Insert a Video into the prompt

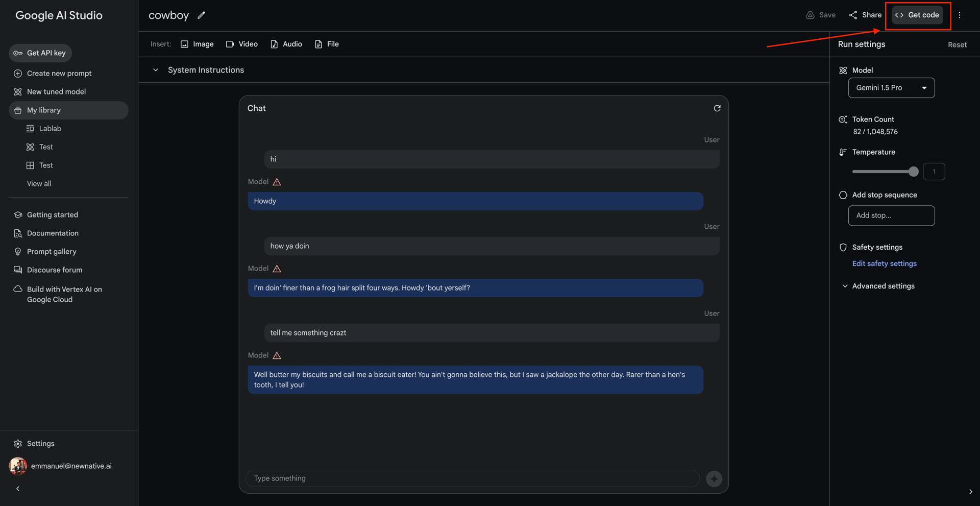point(242,44)
